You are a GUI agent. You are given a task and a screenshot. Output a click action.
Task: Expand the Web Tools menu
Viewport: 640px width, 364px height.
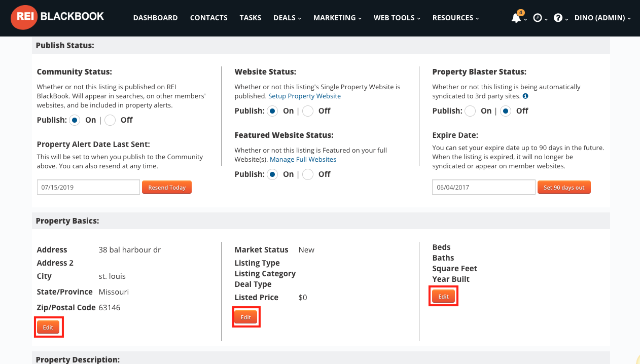397,18
